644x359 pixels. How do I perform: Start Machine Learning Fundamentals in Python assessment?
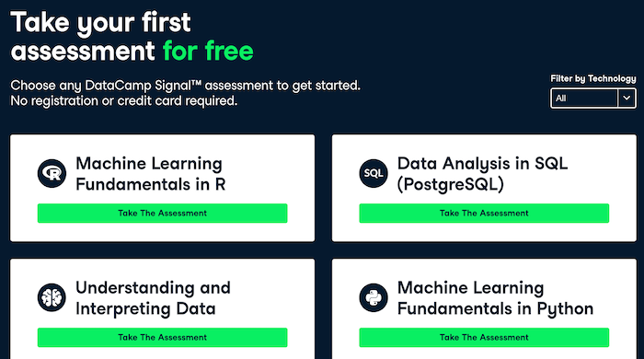click(484, 338)
